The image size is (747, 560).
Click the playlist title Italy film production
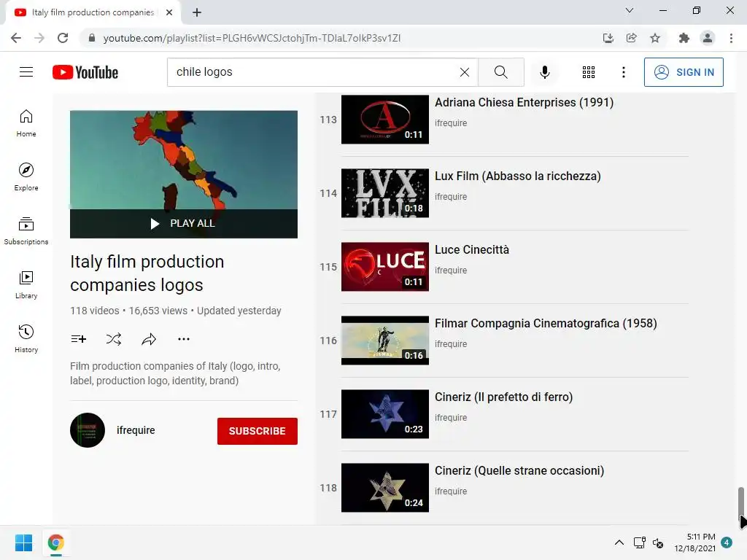pos(147,273)
